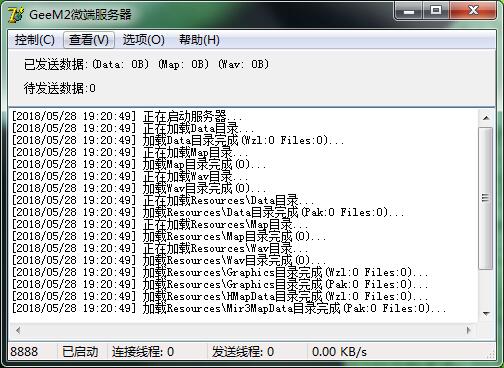Select log line 加载Map目录完成(0)...
This screenshot has width=504, height=368.
click(139, 164)
